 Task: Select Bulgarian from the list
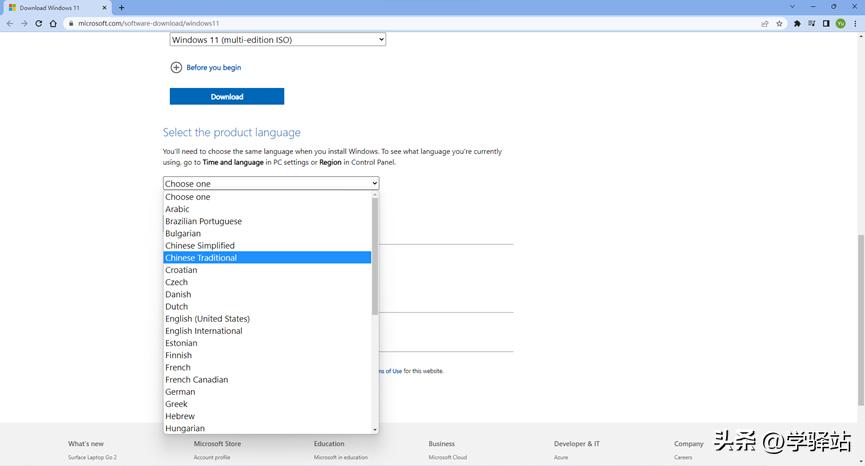point(267,233)
